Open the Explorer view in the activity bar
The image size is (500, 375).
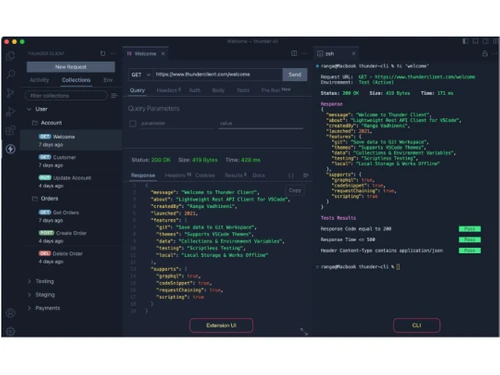click(x=11, y=56)
